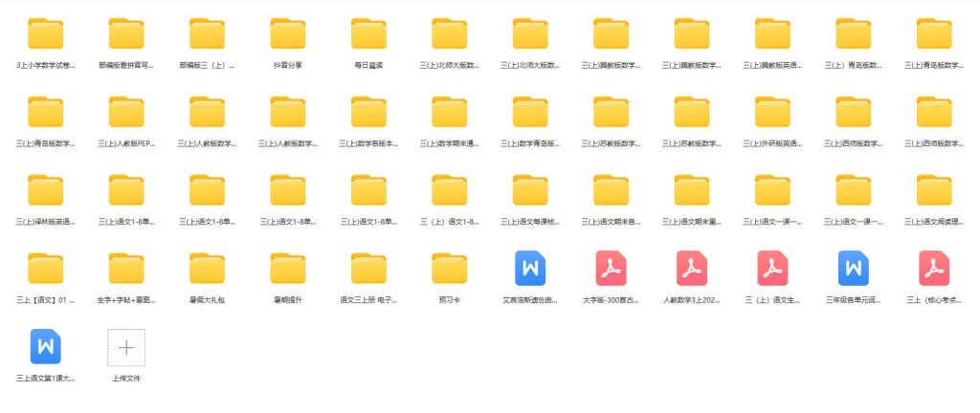Click the 上传文件 plus button
Image resolution: width=980 pixels, height=413 pixels.
tap(126, 347)
